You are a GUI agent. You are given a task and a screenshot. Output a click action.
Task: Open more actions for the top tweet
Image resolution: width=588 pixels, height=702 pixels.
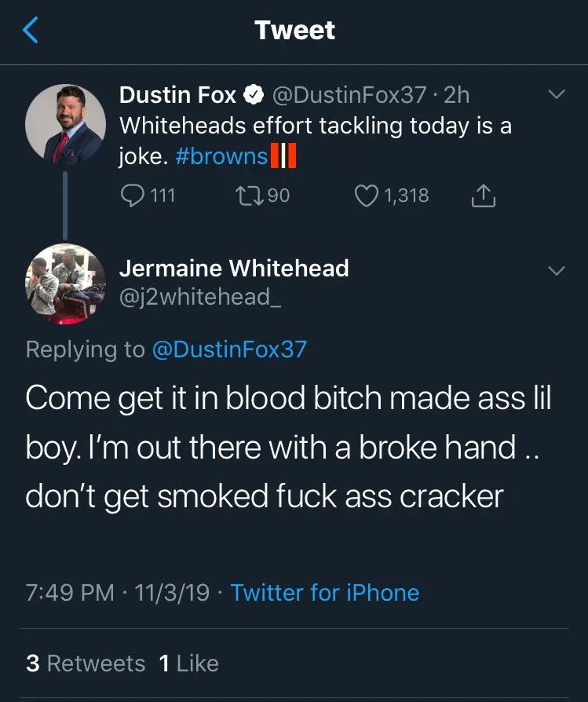tap(557, 94)
